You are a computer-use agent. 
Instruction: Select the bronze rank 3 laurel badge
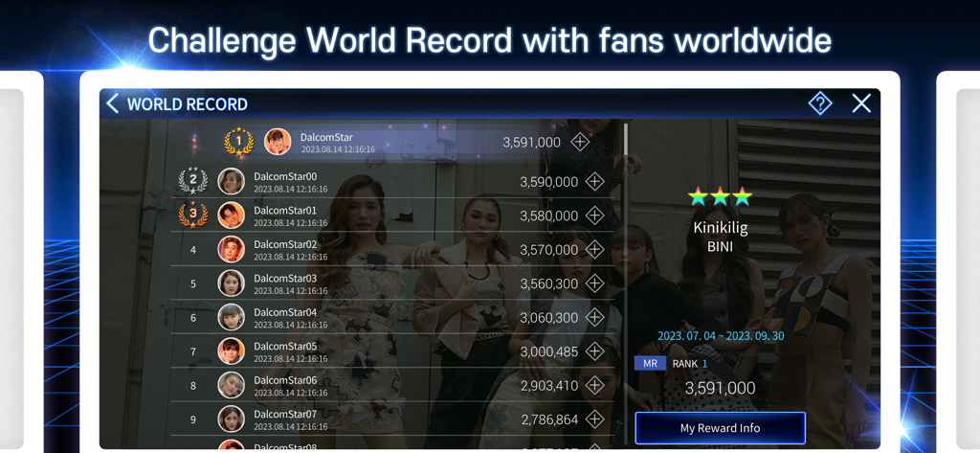click(193, 215)
